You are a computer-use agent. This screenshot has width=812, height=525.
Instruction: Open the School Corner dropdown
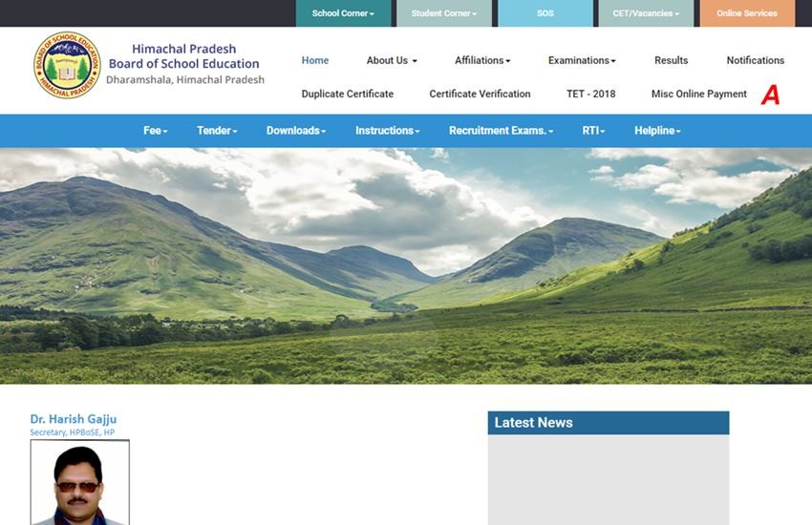343,13
